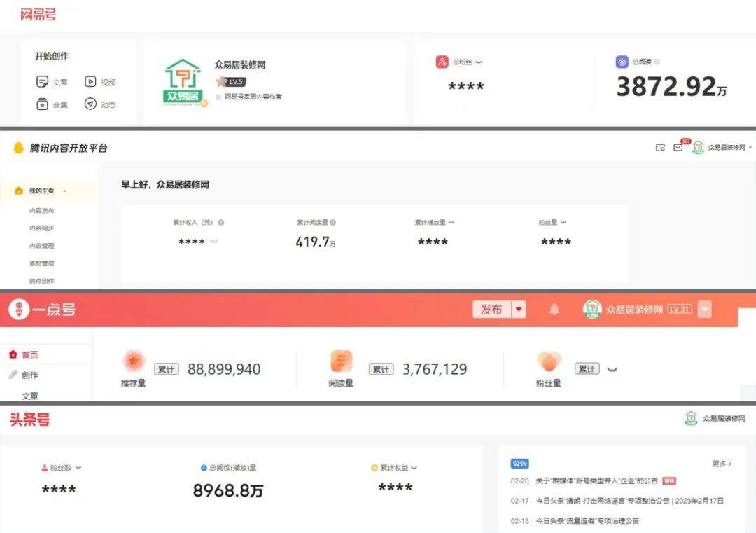Click the 粉丝量 heart icon in 一点号
This screenshot has height=533, width=756.
pos(549,361)
